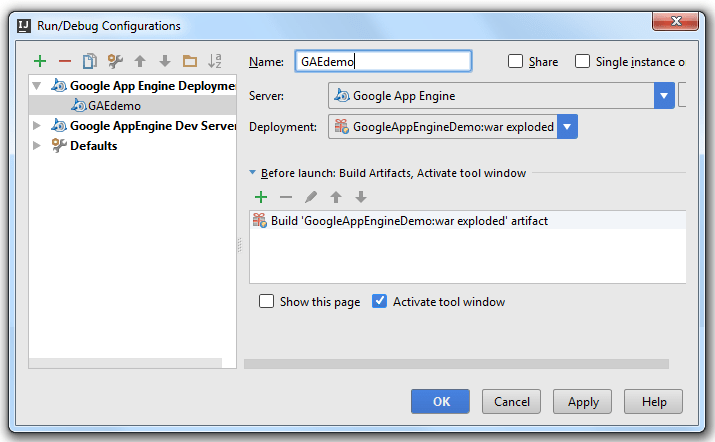Select Build 'GoogleAppEngineDemo:war exploded' artifact row
The height and width of the screenshot is (442, 715).
(468, 221)
